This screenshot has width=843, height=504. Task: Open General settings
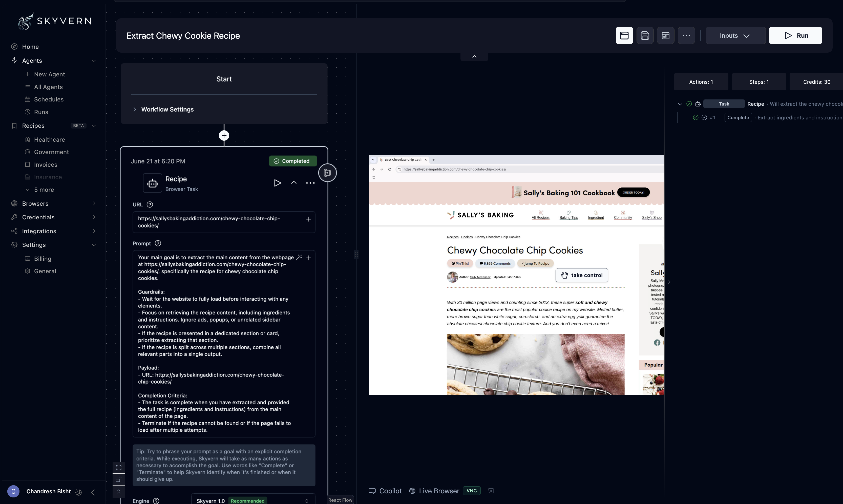point(45,271)
